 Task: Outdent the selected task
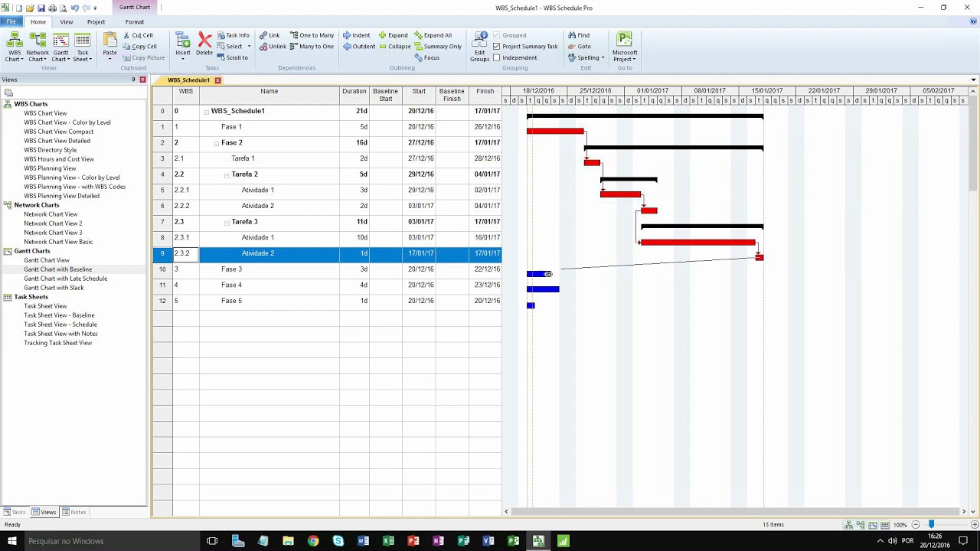point(359,47)
